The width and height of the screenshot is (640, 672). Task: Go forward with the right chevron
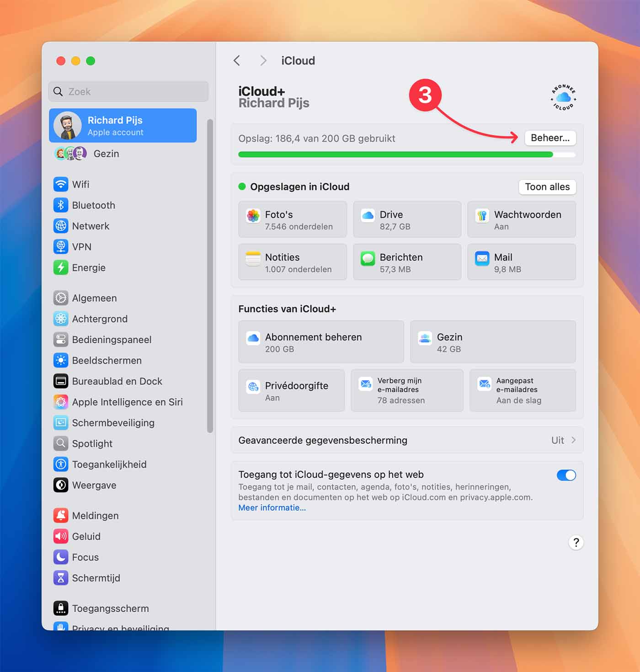(x=263, y=61)
